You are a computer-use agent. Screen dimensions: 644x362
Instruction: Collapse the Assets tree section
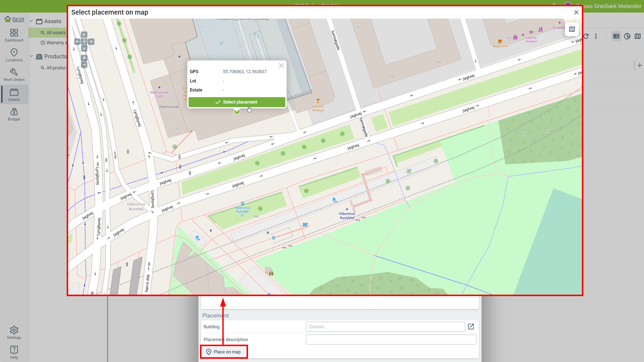point(31,21)
